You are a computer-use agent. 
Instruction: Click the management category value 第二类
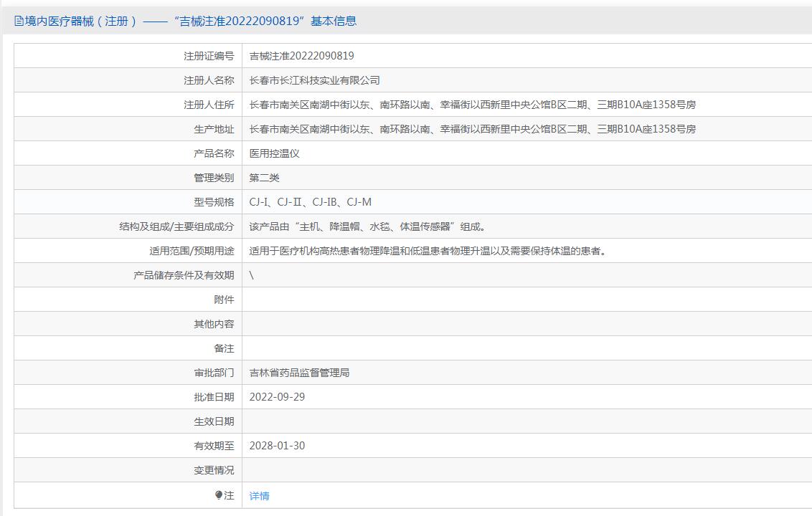pos(264,178)
